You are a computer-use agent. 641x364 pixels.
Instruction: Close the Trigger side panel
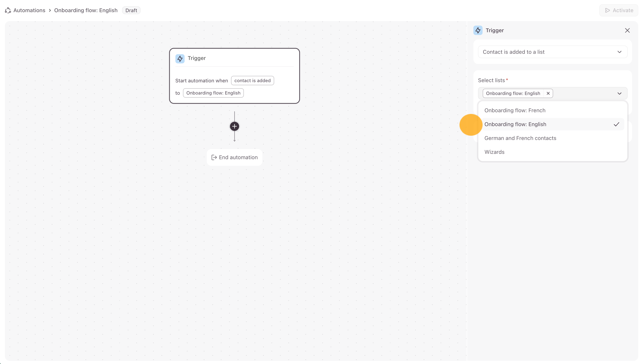point(627,31)
